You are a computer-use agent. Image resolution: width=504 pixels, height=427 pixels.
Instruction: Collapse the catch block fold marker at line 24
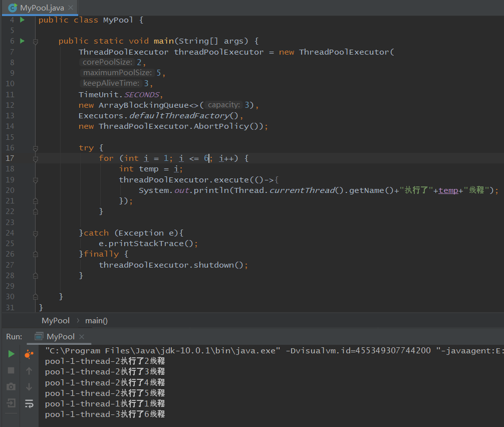pyautogui.click(x=36, y=234)
